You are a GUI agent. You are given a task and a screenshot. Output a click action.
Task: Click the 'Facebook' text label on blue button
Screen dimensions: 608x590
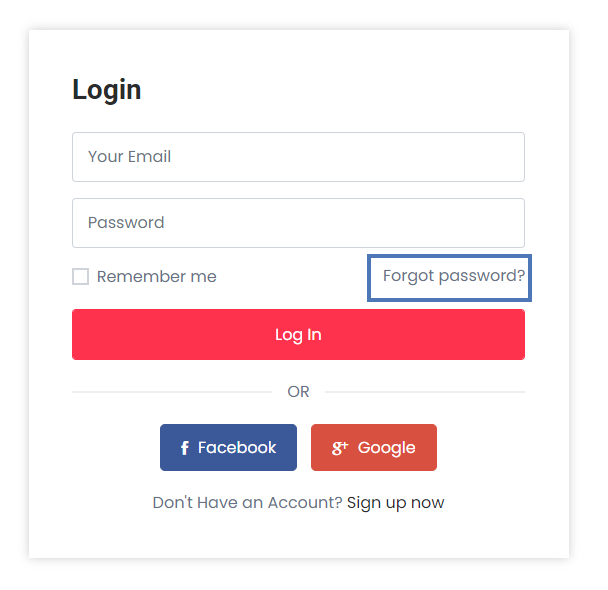[237, 448]
